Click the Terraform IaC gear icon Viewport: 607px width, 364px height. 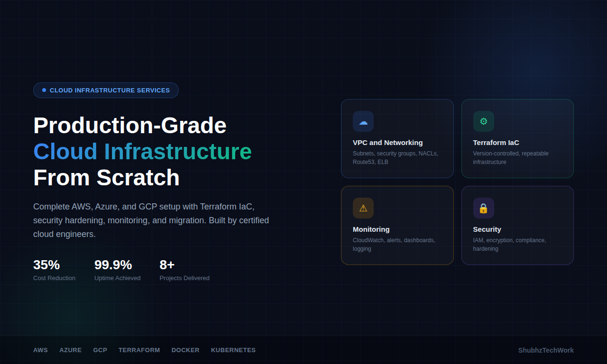click(x=483, y=121)
